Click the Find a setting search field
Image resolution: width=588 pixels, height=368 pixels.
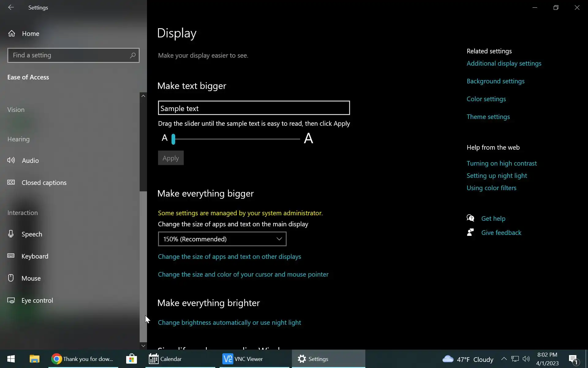(69, 55)
